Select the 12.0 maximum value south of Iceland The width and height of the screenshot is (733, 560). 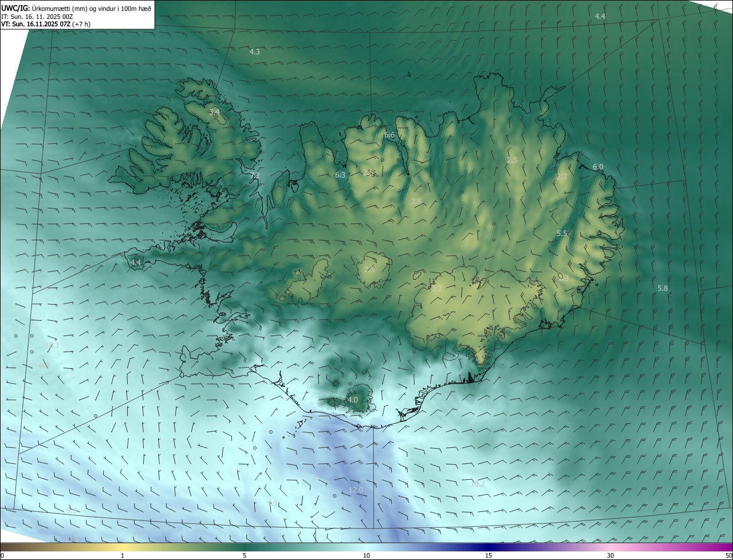(356, 490)
